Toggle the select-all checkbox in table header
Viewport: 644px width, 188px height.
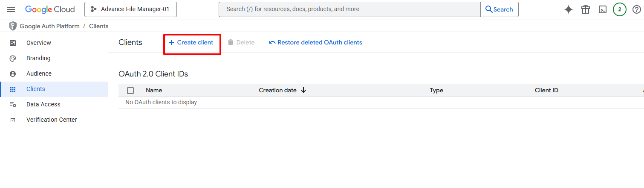coord(130,90)
